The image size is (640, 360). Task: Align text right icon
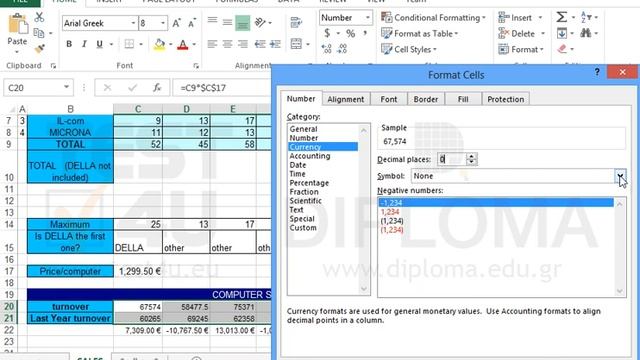point(243,44)
